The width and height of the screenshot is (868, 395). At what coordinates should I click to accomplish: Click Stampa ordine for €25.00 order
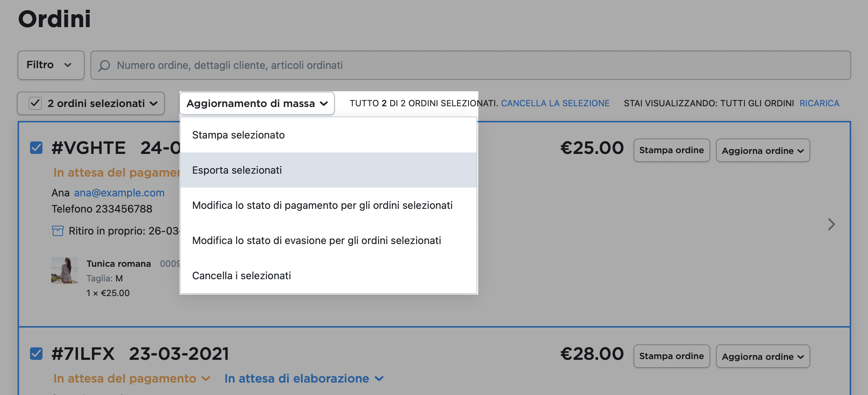click(671, 150)
